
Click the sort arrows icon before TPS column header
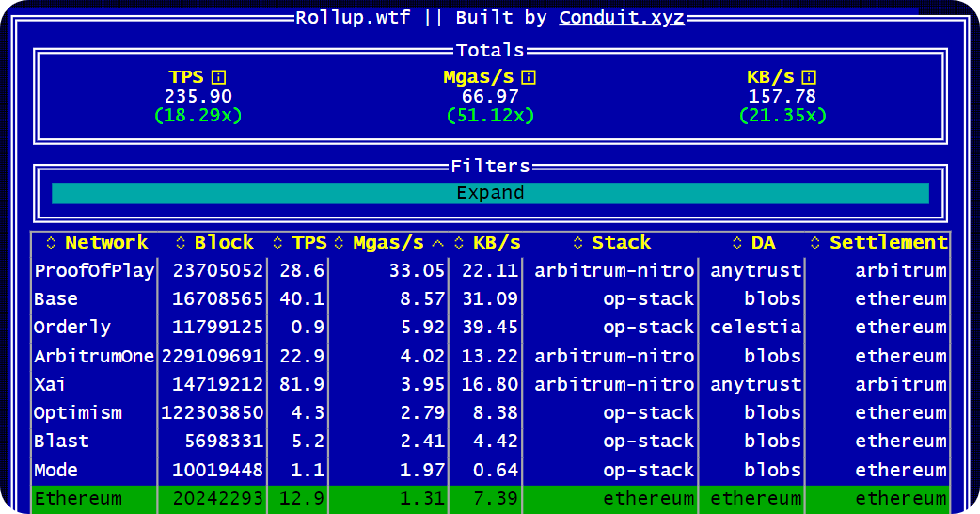(x=278, y=243)
